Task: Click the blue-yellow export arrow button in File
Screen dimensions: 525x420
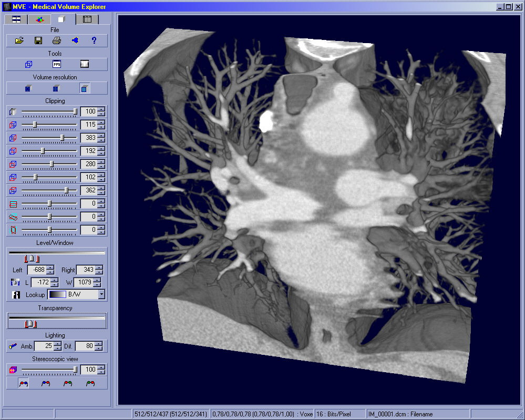Action: pos(75,40)
